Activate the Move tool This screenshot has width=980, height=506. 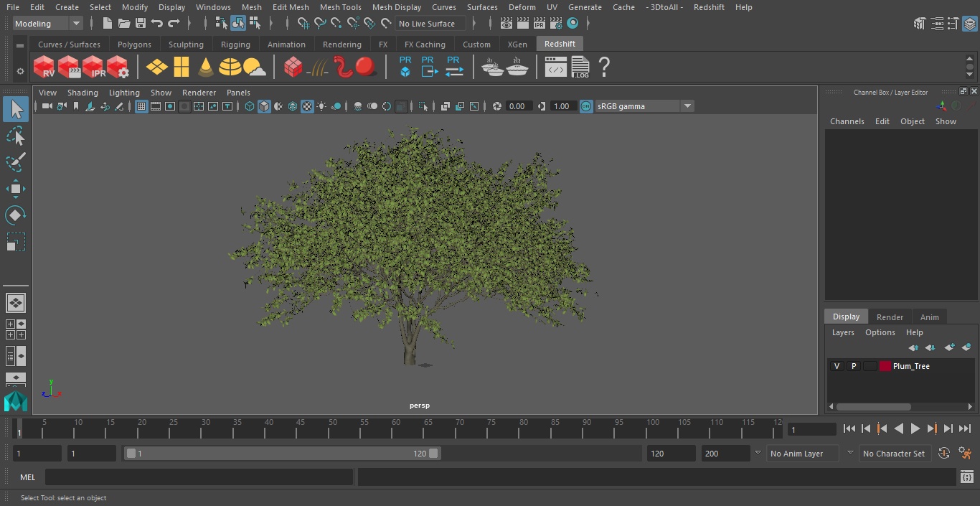15,189
